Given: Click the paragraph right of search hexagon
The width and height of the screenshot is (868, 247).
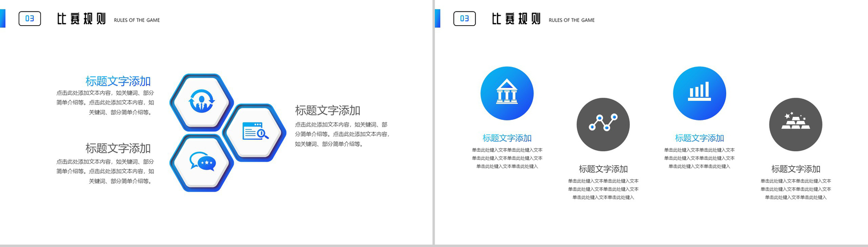Looking at the screenshot, I should click(x=342, y=134).
